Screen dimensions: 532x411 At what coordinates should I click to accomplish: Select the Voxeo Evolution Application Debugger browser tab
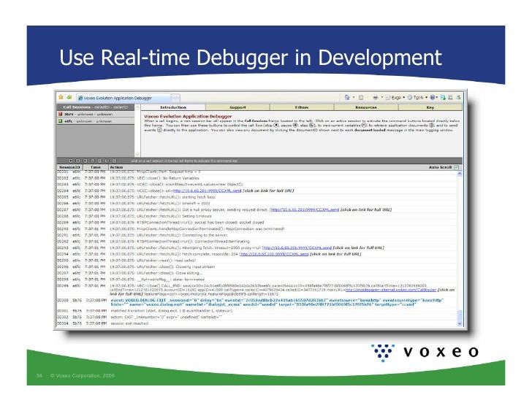coord(123,98)
